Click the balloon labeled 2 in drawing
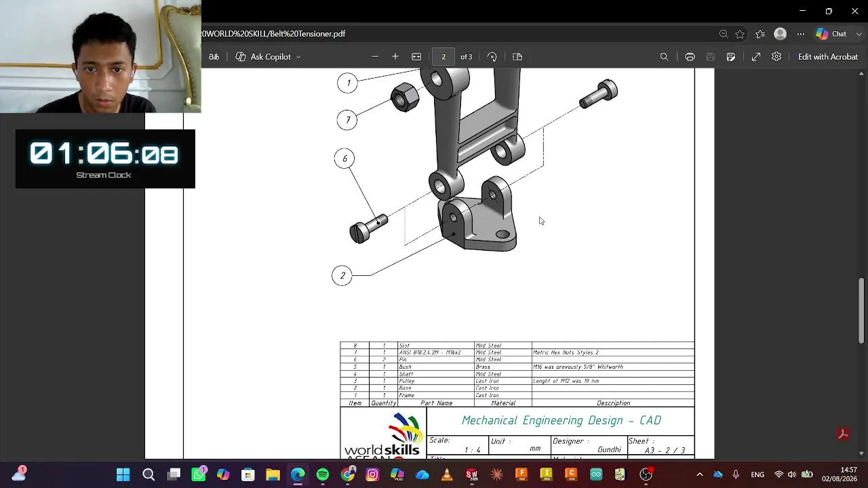 pos(342,275)
